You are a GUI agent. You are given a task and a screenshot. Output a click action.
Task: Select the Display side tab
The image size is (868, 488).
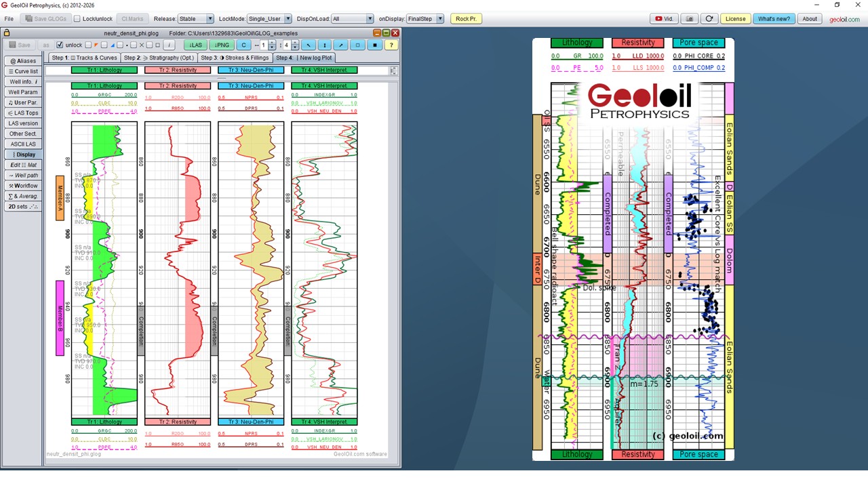tap(23, 155)
